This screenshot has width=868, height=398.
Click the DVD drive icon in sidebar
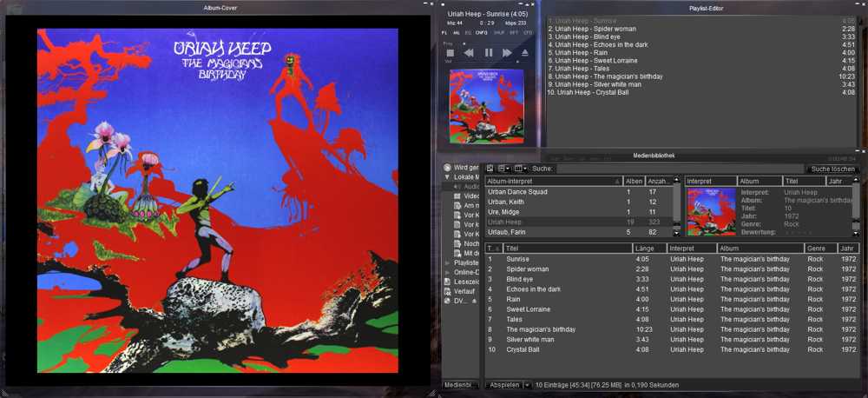[x=448, y=301]
